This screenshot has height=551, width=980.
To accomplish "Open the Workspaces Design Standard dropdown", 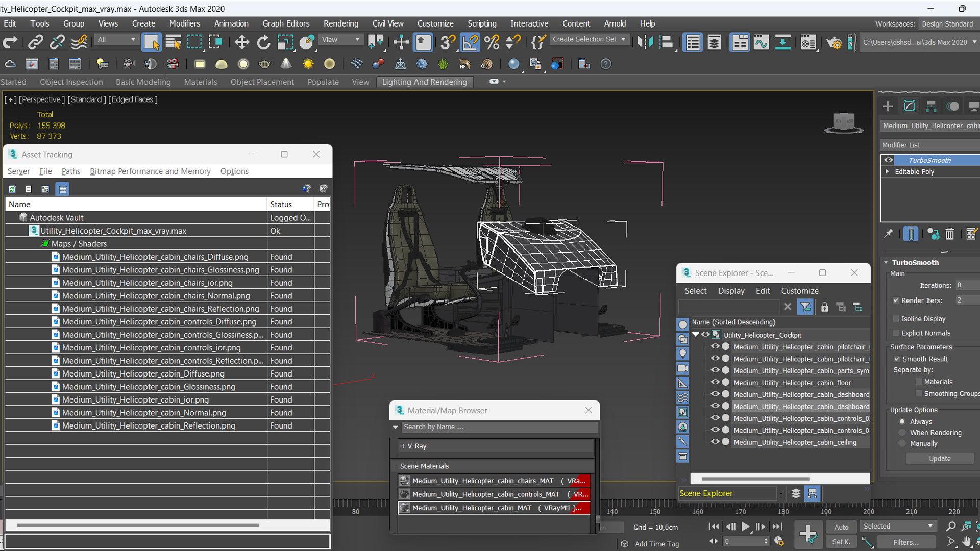I will tap(949, 24).
